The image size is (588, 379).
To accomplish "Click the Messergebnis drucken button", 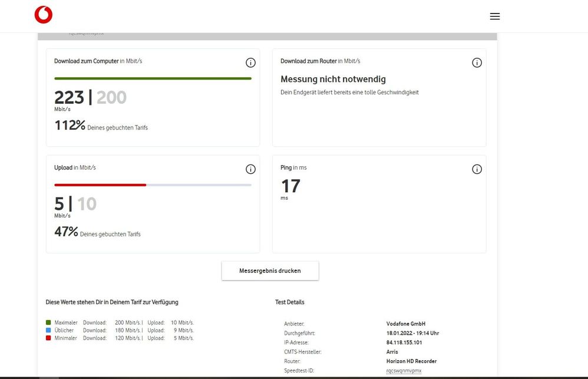I will pyautogui.click(x=270, y=271).
